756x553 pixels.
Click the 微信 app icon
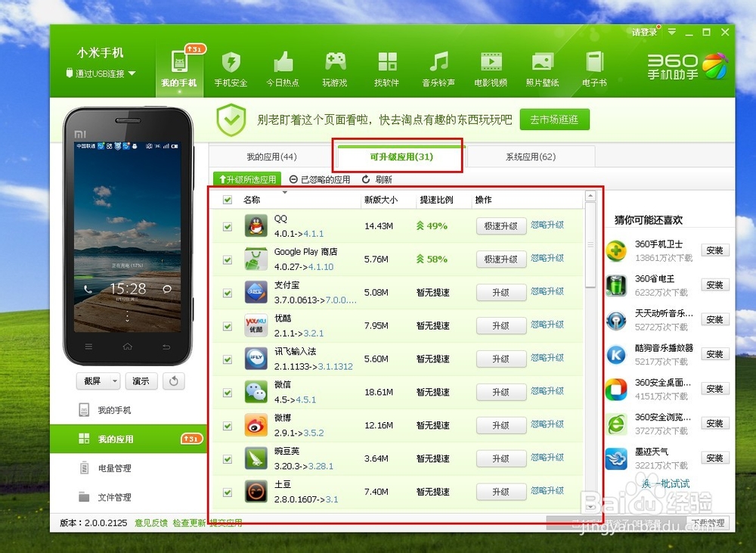pos(256,393)
